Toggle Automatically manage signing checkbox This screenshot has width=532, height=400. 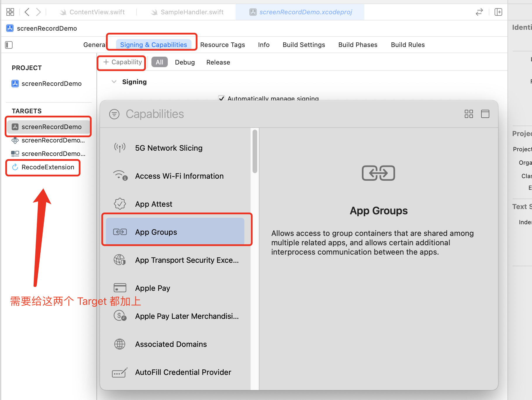pos(222,98)
